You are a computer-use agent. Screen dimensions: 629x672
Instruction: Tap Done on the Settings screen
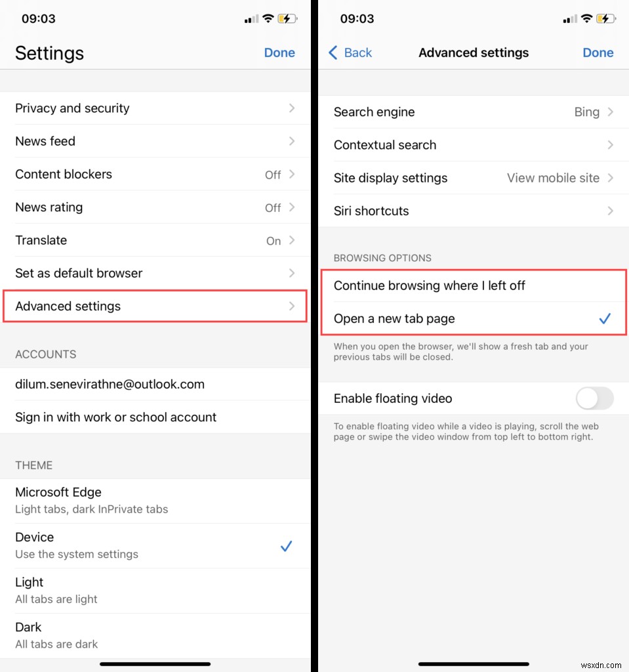pyautogui.click(x=279, y=52)
